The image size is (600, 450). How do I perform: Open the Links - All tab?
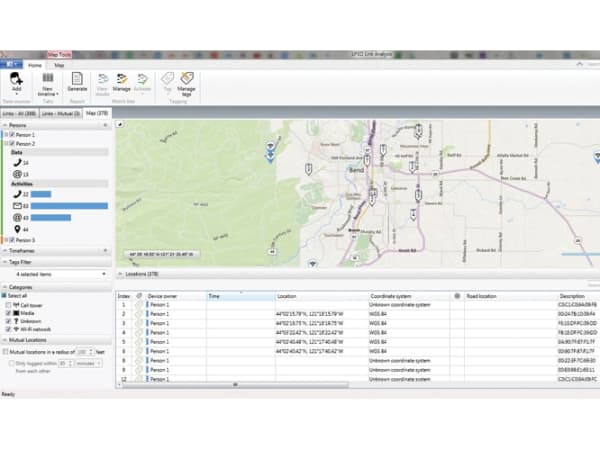pos(20,113)
